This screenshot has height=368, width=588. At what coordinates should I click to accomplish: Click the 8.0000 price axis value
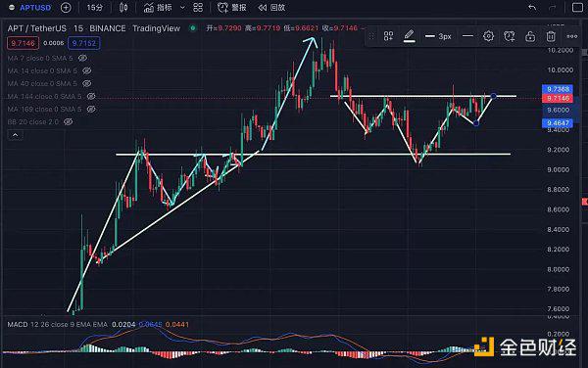click(559, 269)
